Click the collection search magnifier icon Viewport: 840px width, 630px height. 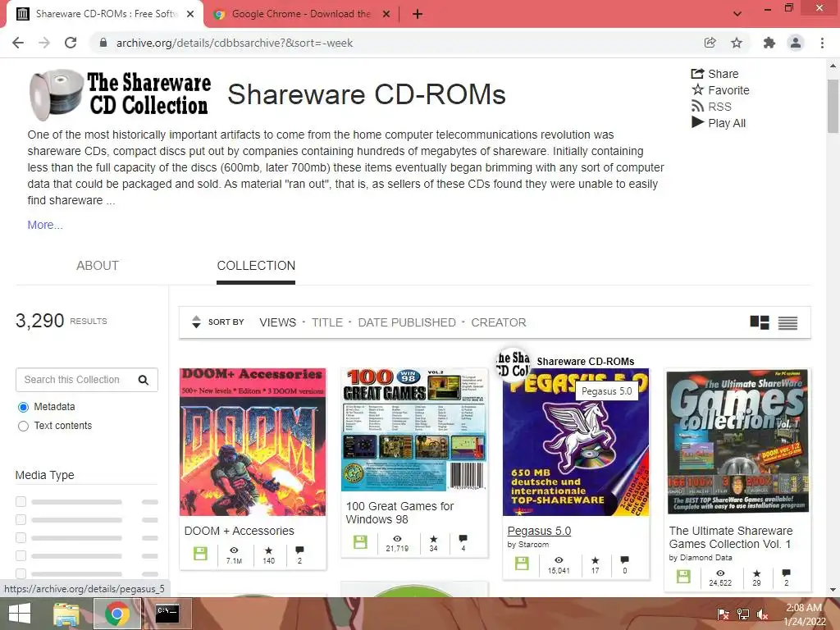click(x=143, y=380)
